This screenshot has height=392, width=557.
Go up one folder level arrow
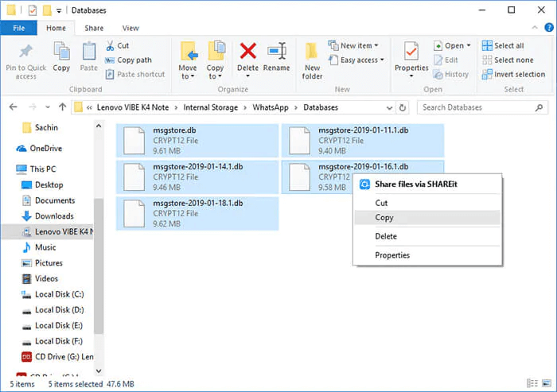pyautogui.click(x=63, y=107)
